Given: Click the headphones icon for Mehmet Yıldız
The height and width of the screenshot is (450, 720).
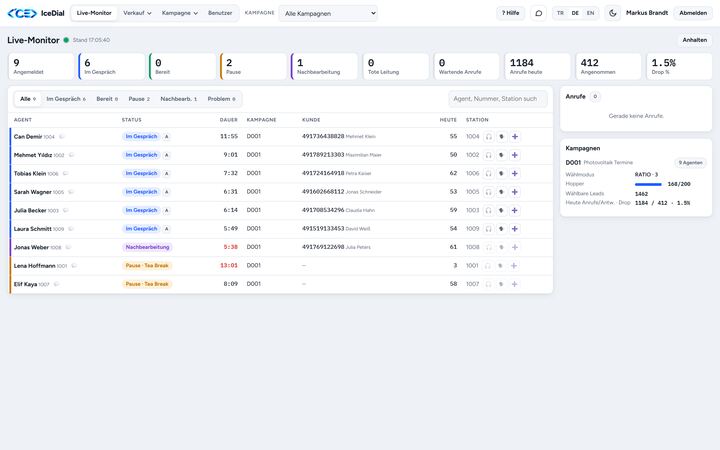Looking at the screenshot, I should click(489, 155).
